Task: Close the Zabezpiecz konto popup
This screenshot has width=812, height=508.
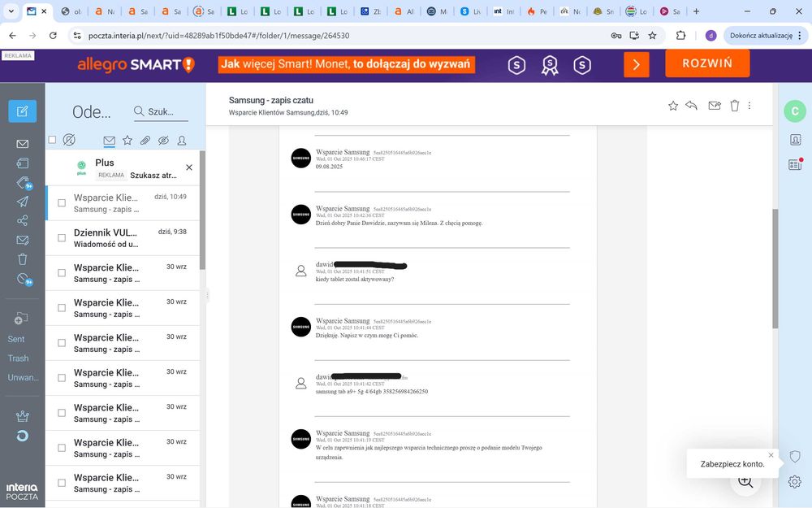Action: click(x=771, y=455)
